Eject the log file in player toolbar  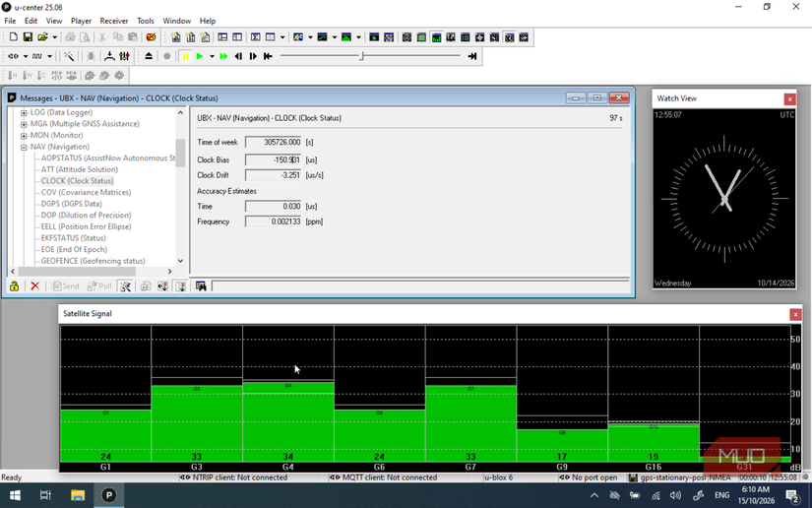(149, 56)
